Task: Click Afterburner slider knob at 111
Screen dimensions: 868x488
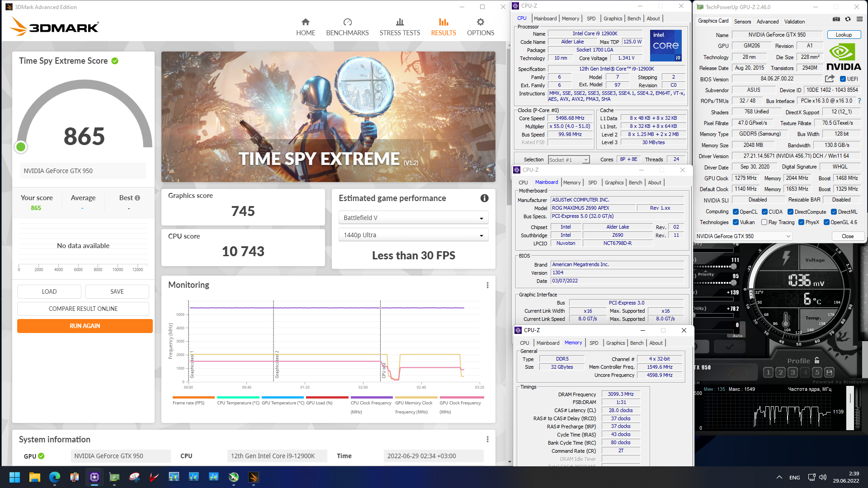Action: coord(734,267)
